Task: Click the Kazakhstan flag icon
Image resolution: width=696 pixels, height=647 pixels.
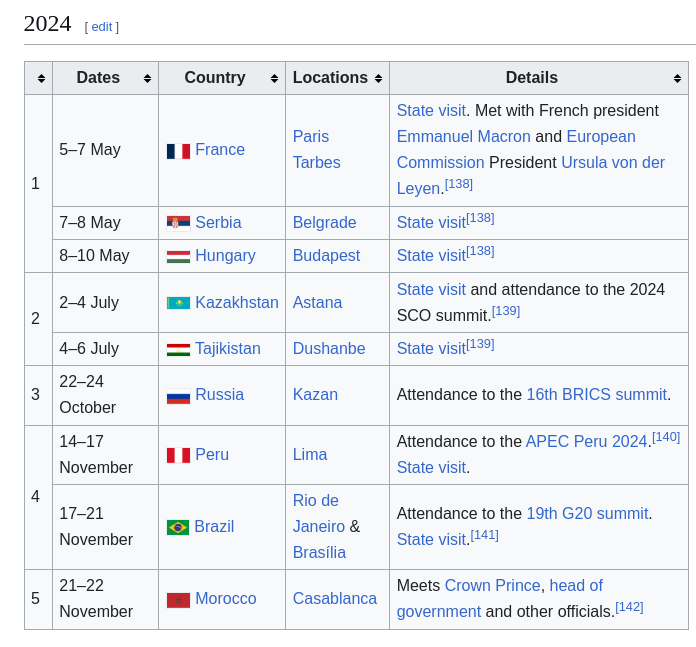Action: point(178,303)
